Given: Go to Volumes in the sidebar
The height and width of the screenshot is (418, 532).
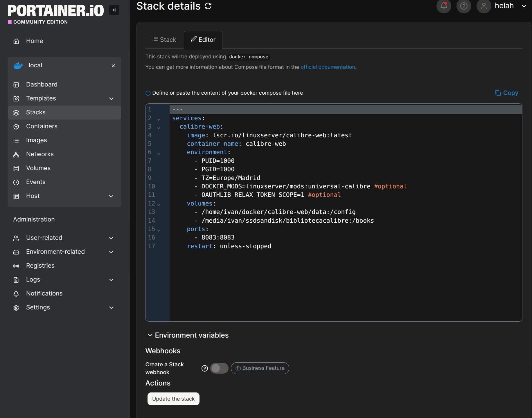Looking at the screenshot, I should [x=38, y=168].
